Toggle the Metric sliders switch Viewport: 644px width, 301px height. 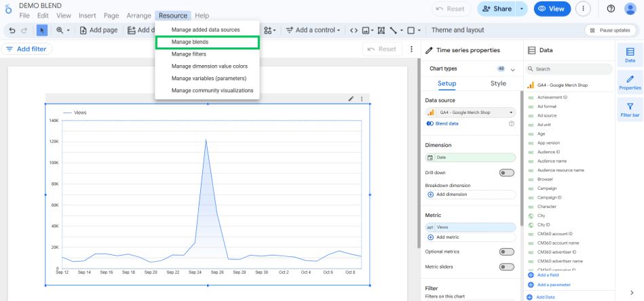[x=506, y=267]
